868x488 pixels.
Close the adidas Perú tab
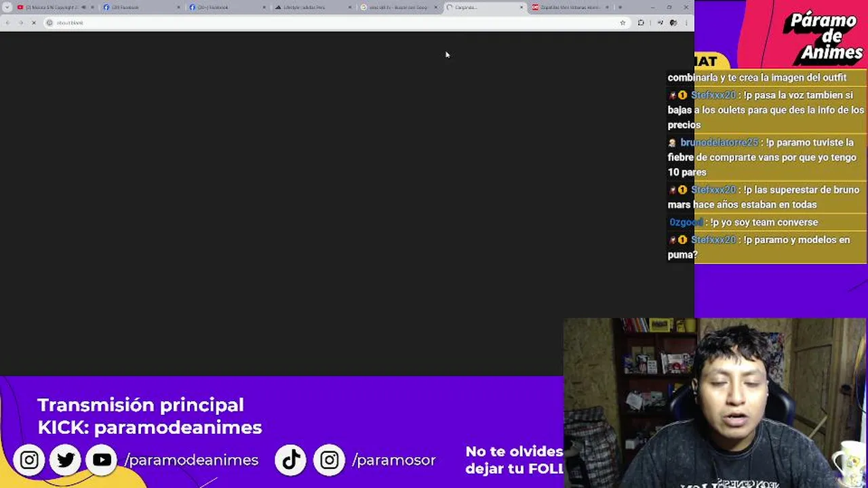coord(350,7)
